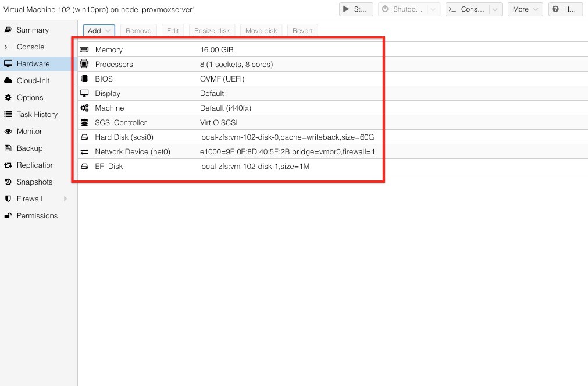The image size is (588, 386).
Task: Open the Summary sidebar tab
Action: pos(33,30)
